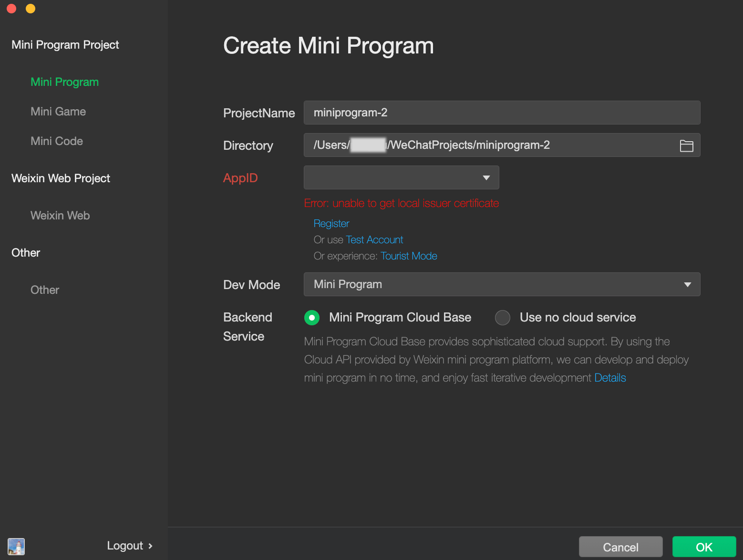Click the Backend Service label
Screen dimensions: 743x560
[x=248, y=327]
